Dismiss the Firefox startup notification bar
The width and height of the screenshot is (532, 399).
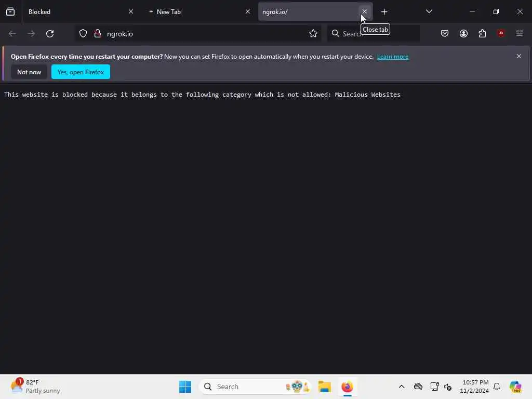(519, 56)
